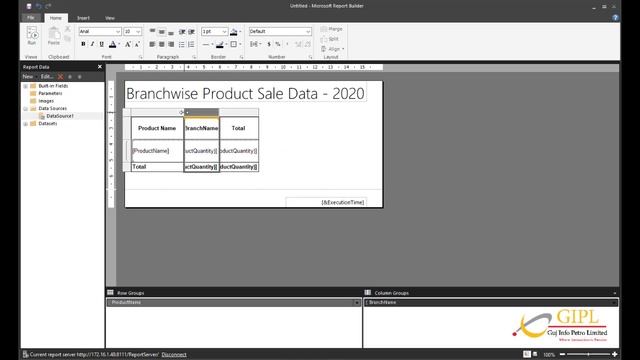
Task: Apply the font color A button
Action: [113, 44]
